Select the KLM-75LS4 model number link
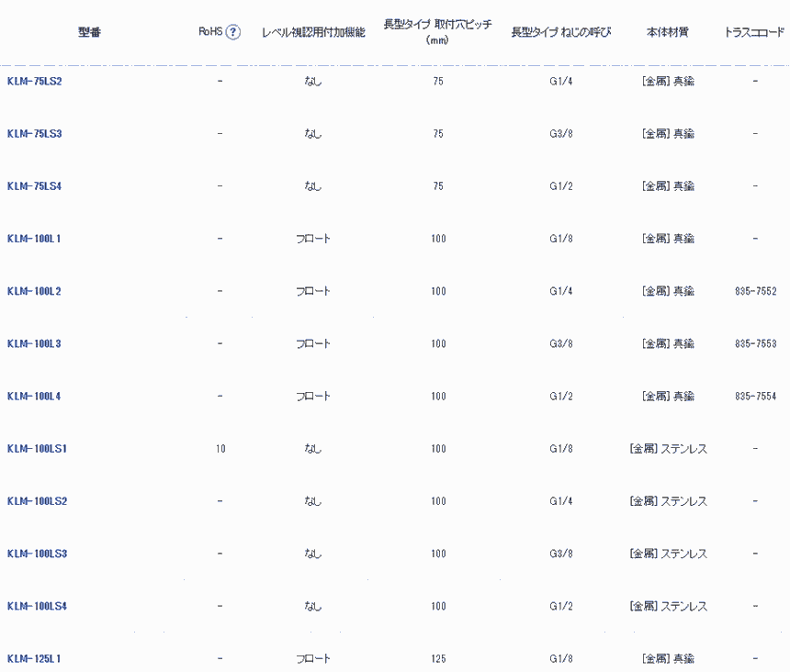The height and width of the screenshot is (672, 790). tap(34, 185)
